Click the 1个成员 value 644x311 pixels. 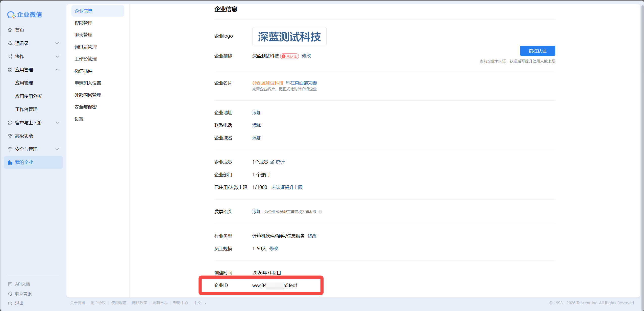(x=260, y=162)
